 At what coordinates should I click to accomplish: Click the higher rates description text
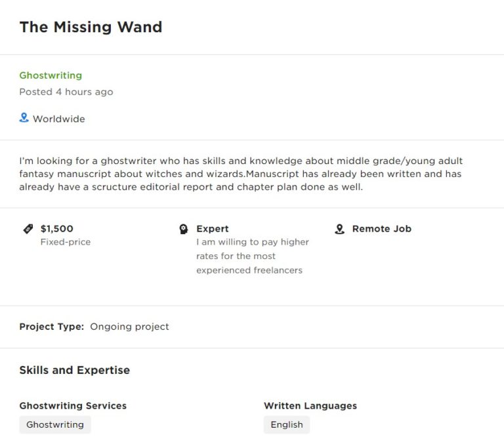[253, 256]
